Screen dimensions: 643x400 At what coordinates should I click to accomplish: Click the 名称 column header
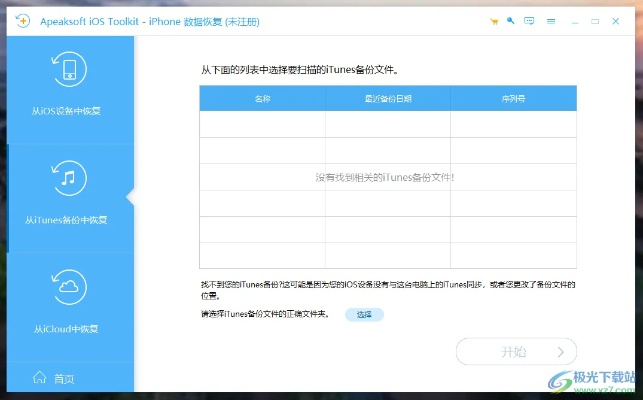262,98
